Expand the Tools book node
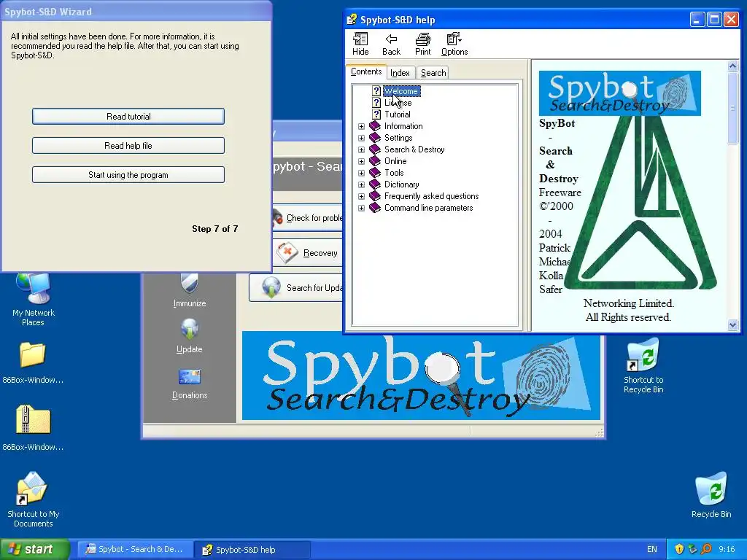Viewport: 747px width, 560px height. (x=361, y=173)
